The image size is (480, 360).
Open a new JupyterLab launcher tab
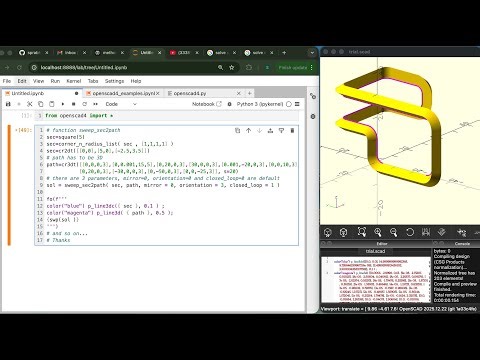pyautogui.click(x=249, y=93)
